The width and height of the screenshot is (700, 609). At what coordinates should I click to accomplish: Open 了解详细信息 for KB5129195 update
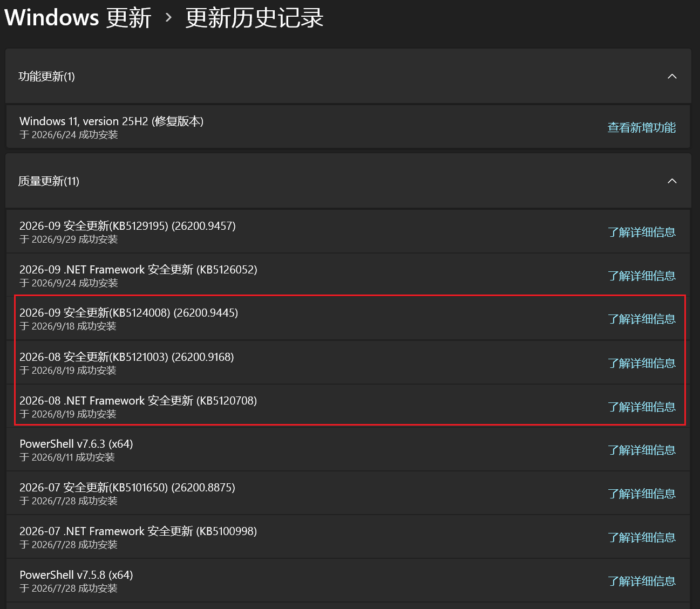(642, 232)
